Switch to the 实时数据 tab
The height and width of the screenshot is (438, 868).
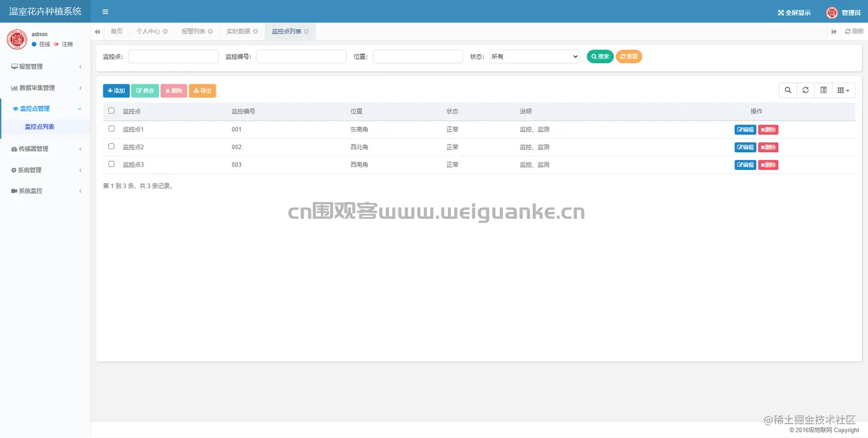click(x=238, y=32)
